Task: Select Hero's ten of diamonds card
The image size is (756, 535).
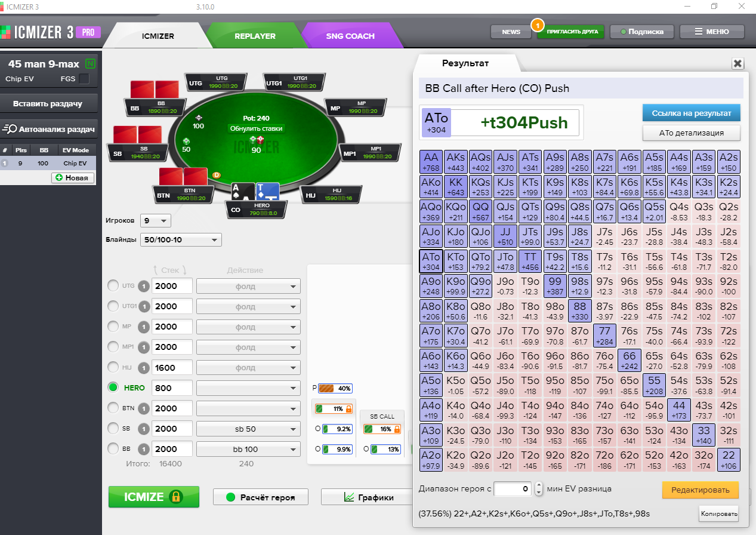Action: (267, 191)
